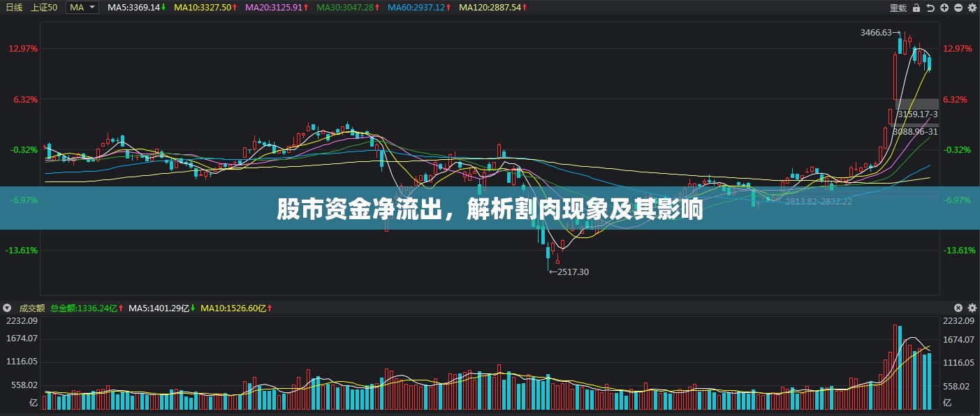Select the 日线 daily period label
This screenshot has width=980, height=416.
pyautogui.click(x=14, y=7)
